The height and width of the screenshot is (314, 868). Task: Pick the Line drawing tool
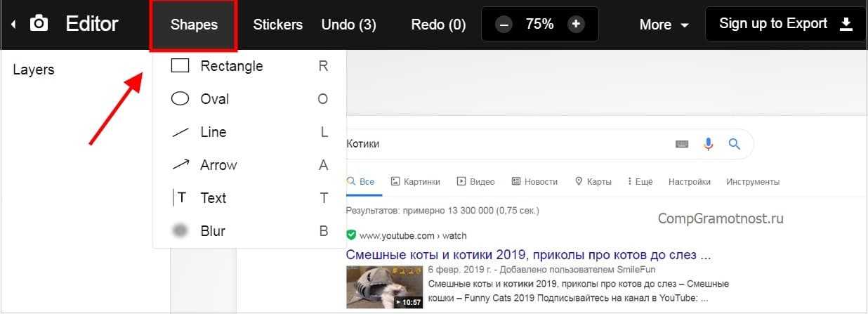coord(213,132)
